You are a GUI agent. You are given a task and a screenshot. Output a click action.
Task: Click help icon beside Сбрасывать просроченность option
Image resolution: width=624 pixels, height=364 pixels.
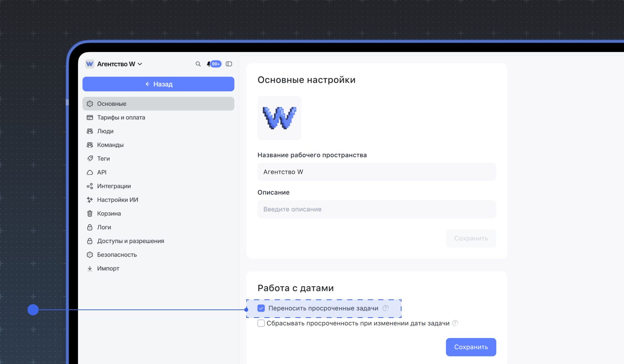pos(455,323)
